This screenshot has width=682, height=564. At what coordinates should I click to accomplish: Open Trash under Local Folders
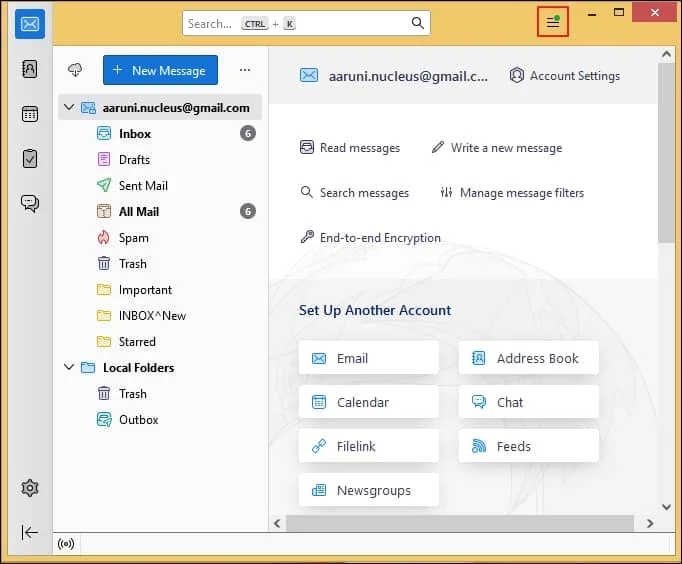160,394
